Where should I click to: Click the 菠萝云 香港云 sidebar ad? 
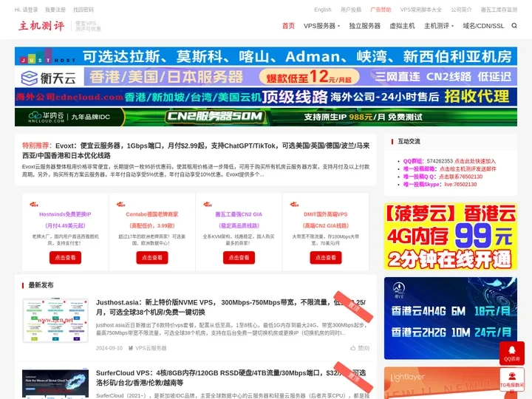(x=451, y=236)
